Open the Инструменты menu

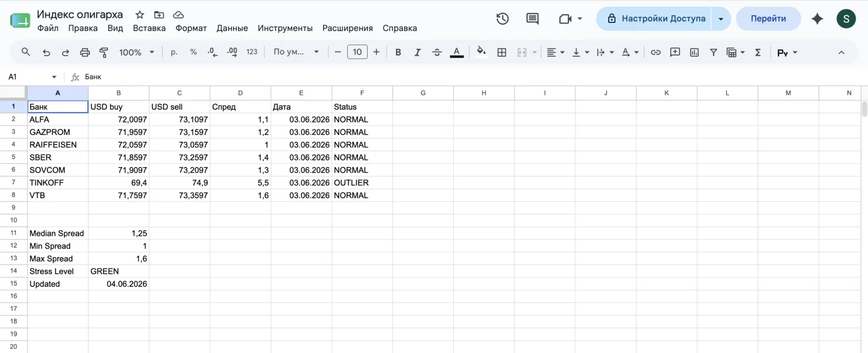pyautogui.click(x=285, y=28)
